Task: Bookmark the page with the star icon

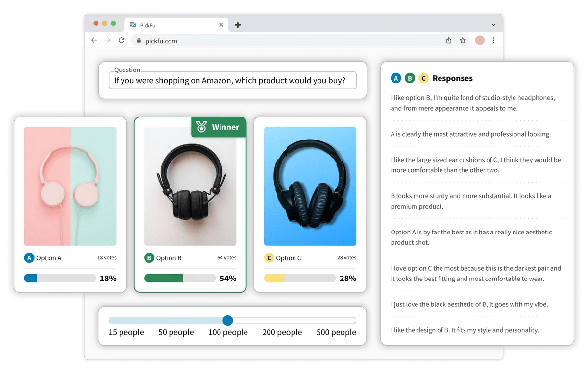Action: [463, 41]
